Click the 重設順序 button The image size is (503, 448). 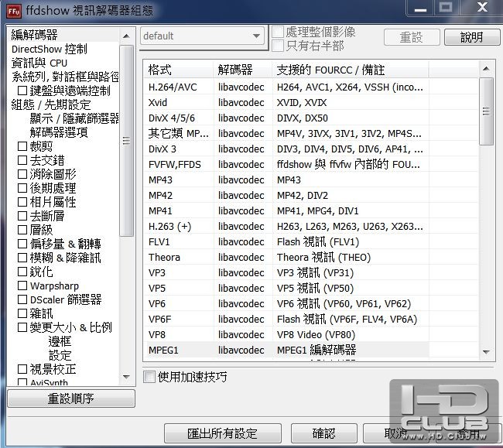[x=71, y=398]
